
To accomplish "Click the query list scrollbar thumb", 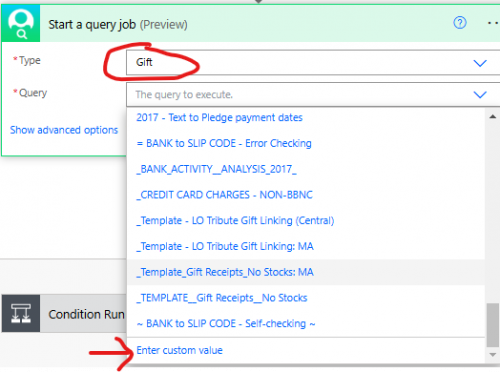I will [492, 325].
